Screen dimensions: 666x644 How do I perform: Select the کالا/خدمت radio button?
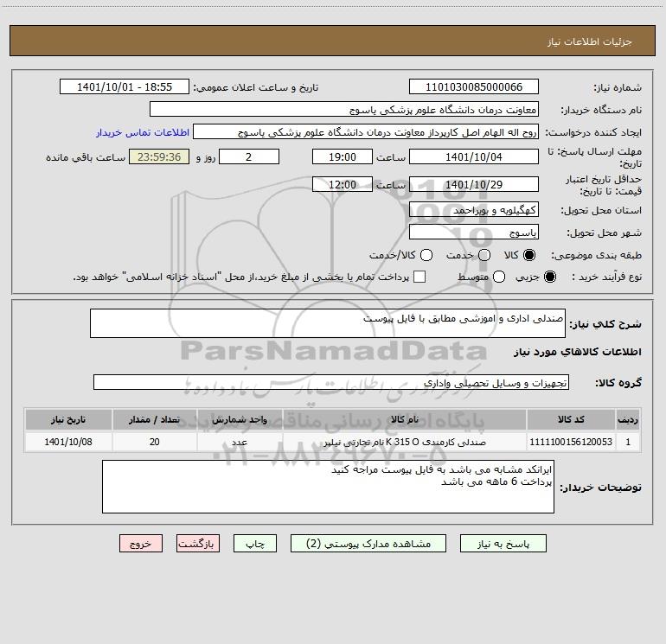tap(426, 255)
